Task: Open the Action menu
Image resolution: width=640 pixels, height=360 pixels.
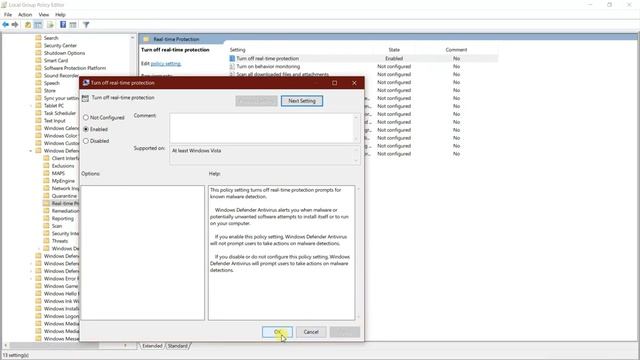Action: click(x=25, y=15)
